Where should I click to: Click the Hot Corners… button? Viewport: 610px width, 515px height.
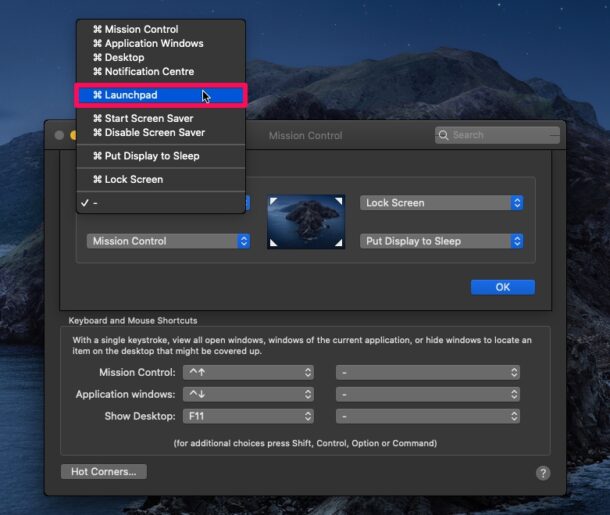click(104, 471)
